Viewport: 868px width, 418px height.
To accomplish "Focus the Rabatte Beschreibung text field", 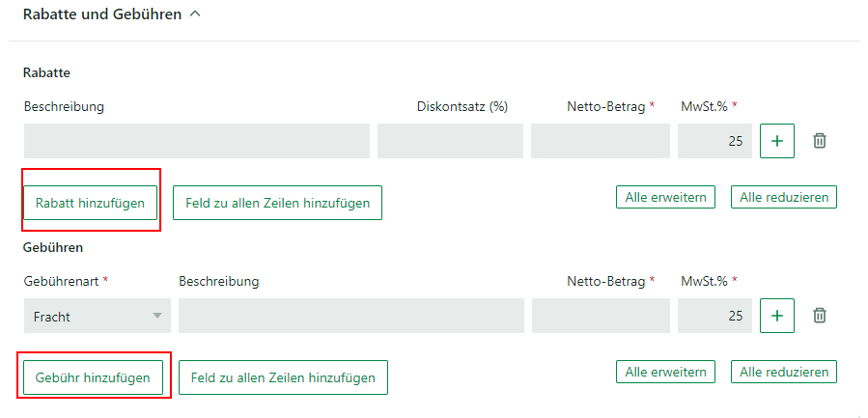I will [x=196, y=141].
